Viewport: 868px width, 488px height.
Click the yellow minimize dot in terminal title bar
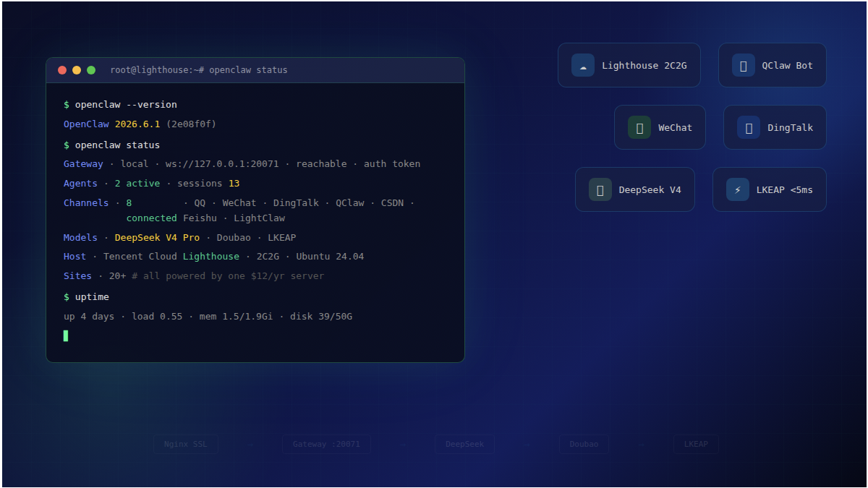pyautogui.click(x=77, y=70)
